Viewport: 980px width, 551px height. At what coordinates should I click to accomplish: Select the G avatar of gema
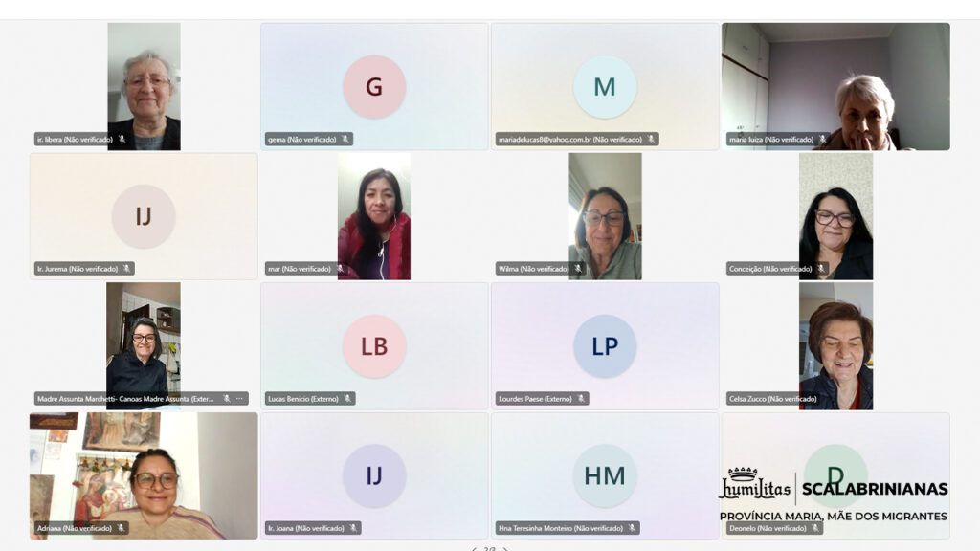click(x=374, y=87)
